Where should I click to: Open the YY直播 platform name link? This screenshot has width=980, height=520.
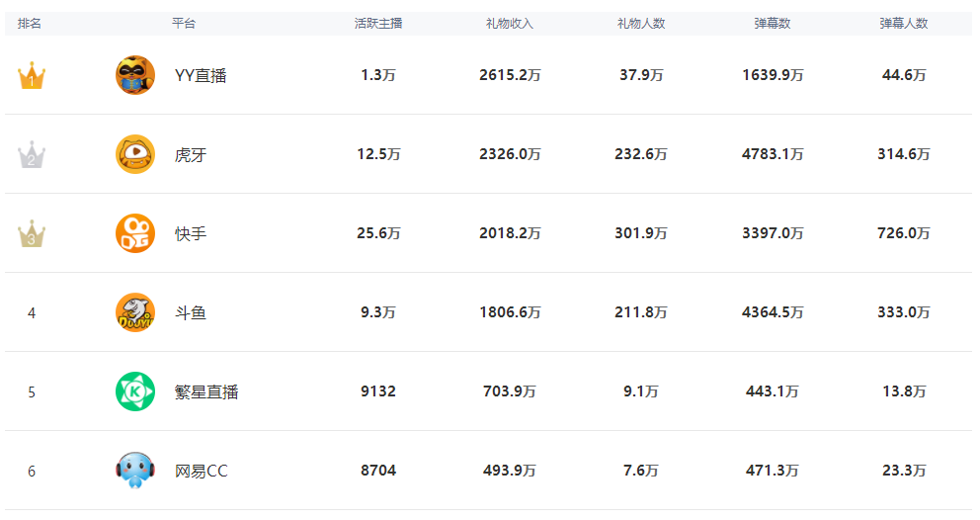[x=201, y=75]
